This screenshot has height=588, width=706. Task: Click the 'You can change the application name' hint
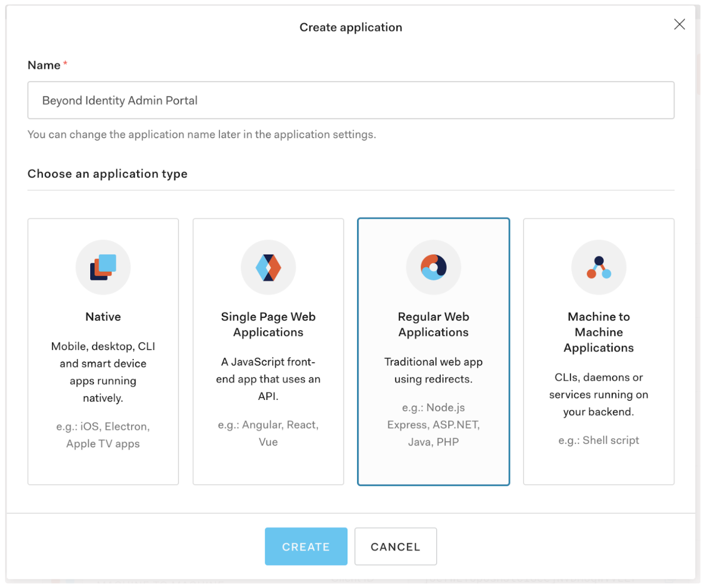[x=202, y=135]
